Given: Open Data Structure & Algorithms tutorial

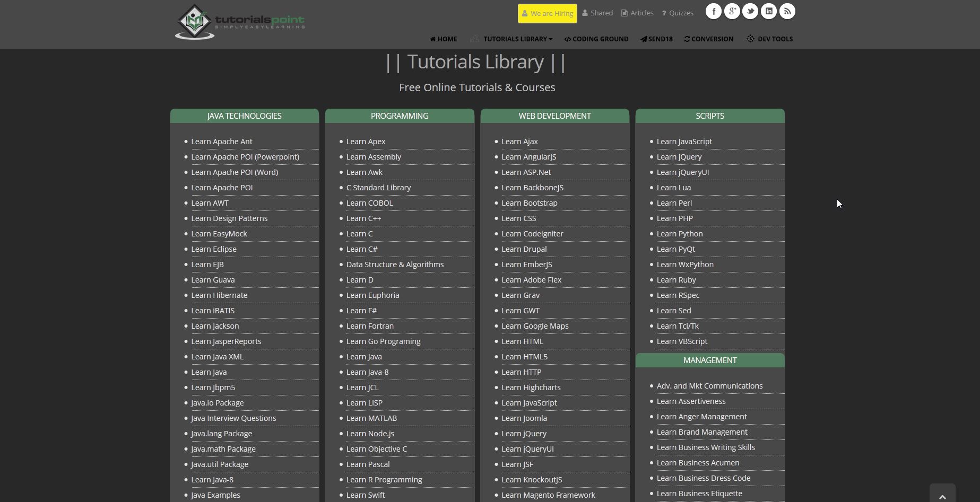Looking at the screenshot, I should [x=395, y=264].
